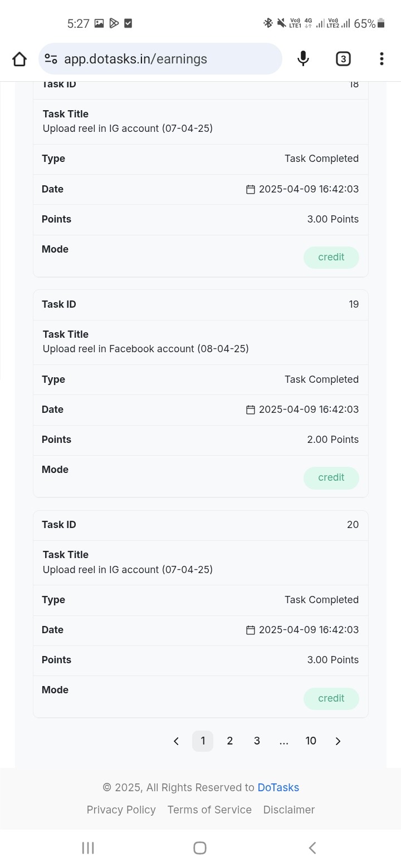Go to previous page with left chevron
Viewport: 401px width, 868px height.
176,741
